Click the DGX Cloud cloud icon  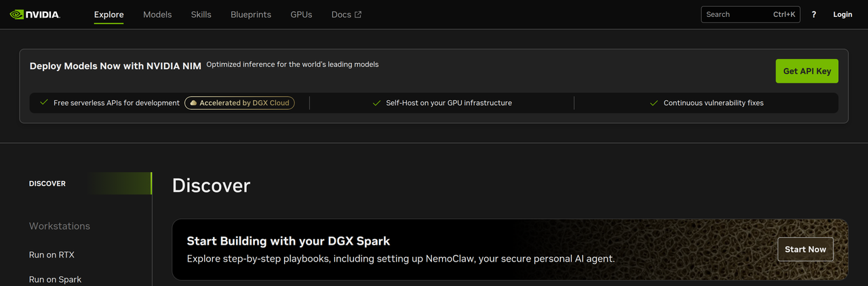193,103
